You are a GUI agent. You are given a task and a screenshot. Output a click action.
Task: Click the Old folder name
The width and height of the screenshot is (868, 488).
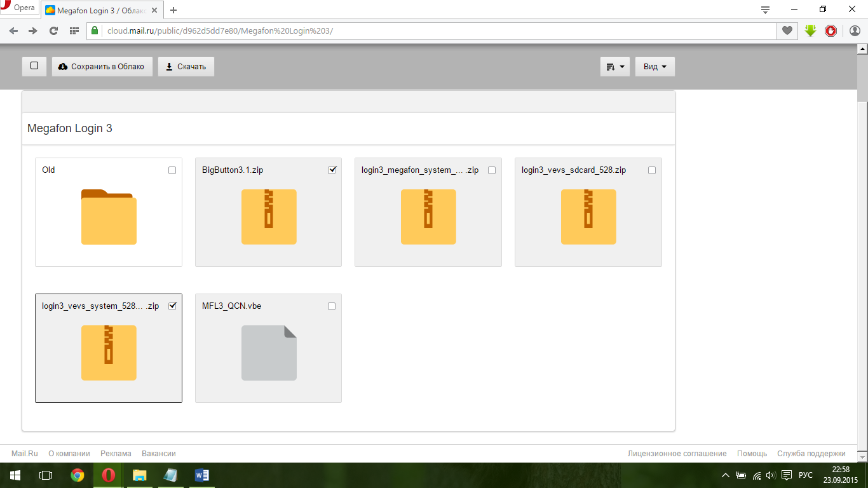coord(48,170)
